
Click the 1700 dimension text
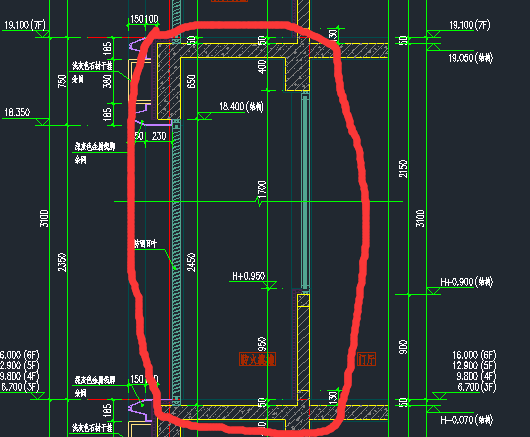pyautogui.click(x=262, y=190)
